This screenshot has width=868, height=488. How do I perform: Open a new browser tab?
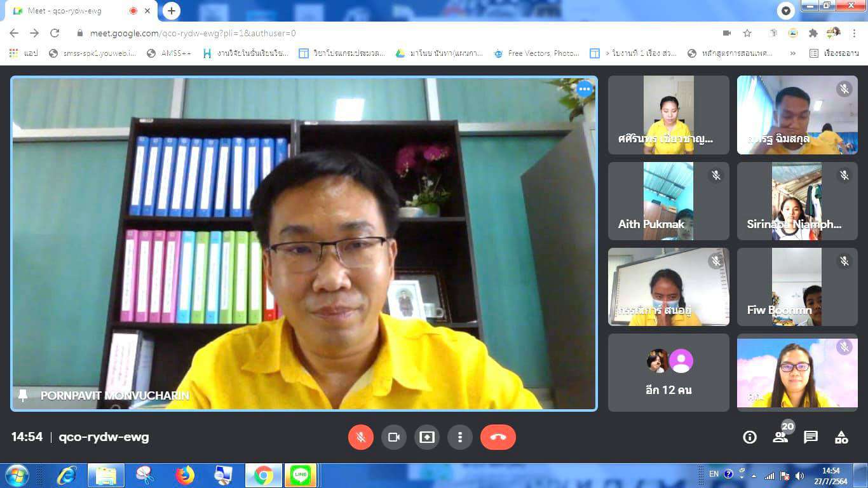tap(171, 11)
